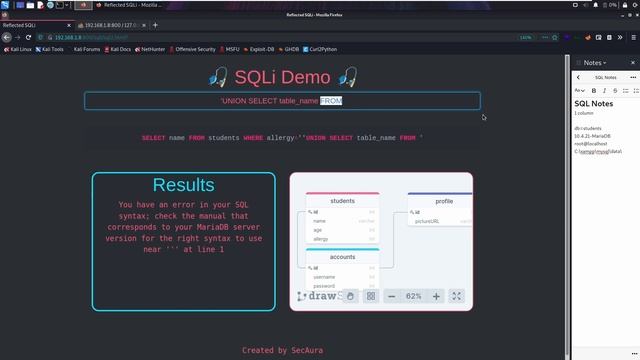
Task: Toggle bold formatting in Notes
Action: pos(594,91)
